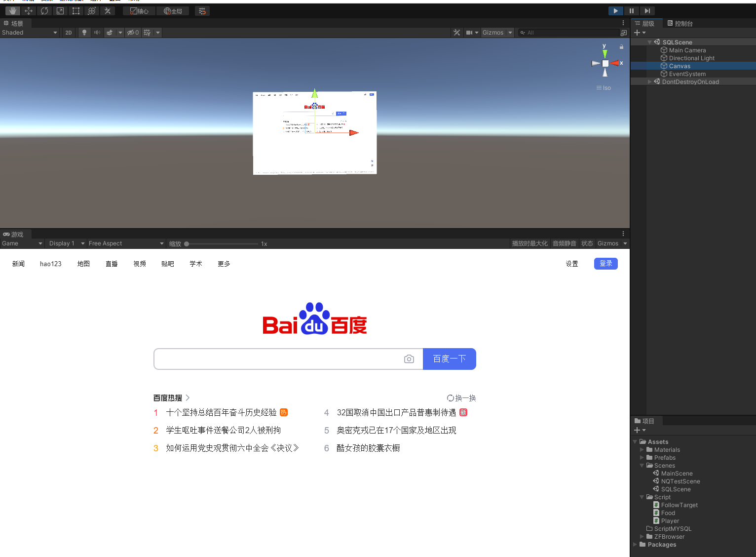
Task: Select the Rect transform tool
Action: tap(76, 11)
